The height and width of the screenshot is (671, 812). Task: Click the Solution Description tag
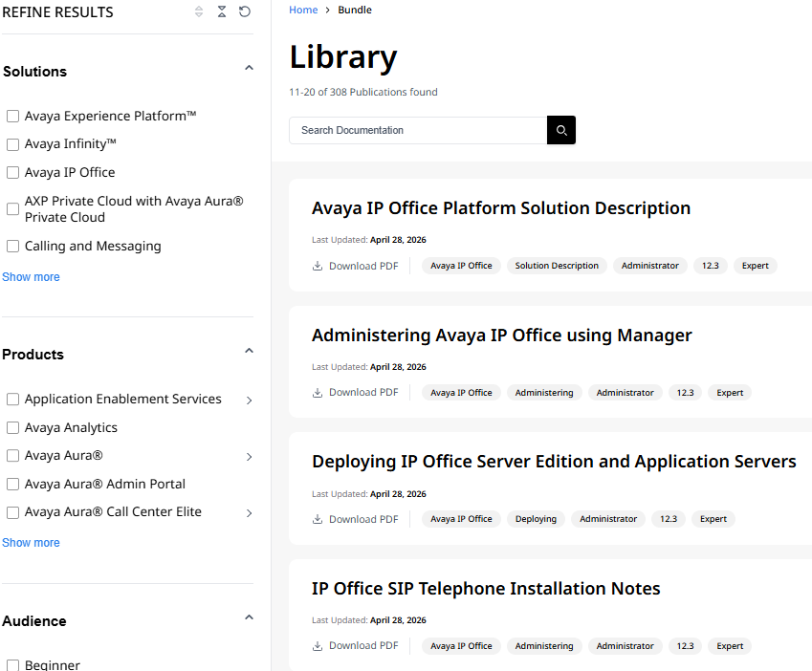click(557, 266)
